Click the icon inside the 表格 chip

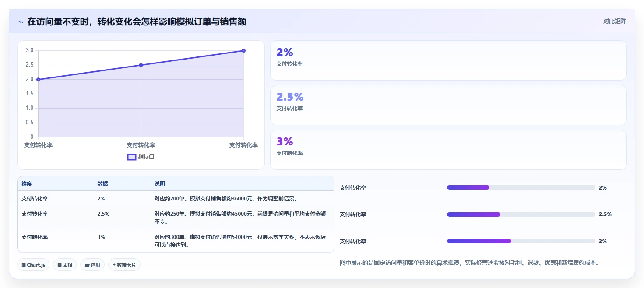59,265
